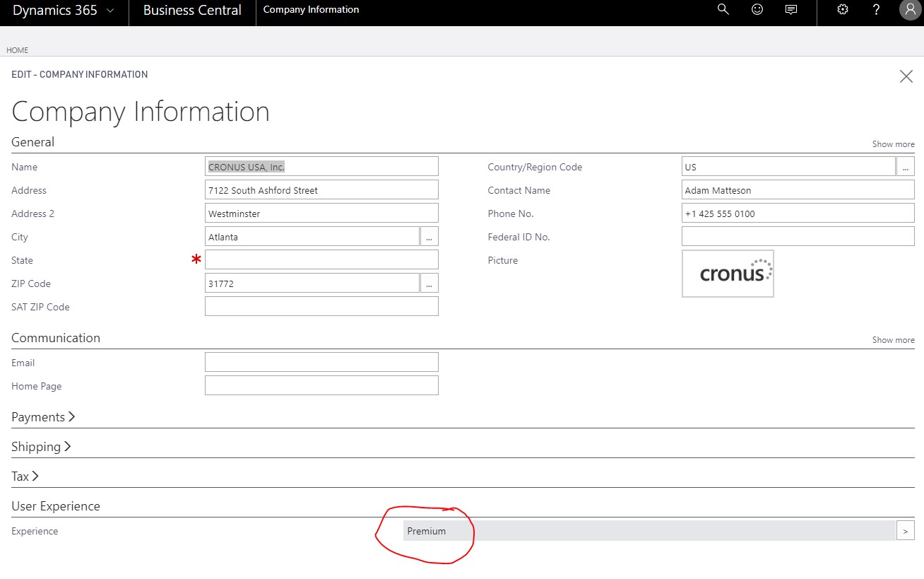The image size is (924, 579).
Task: Click the Email field
Action: point(321,363)
